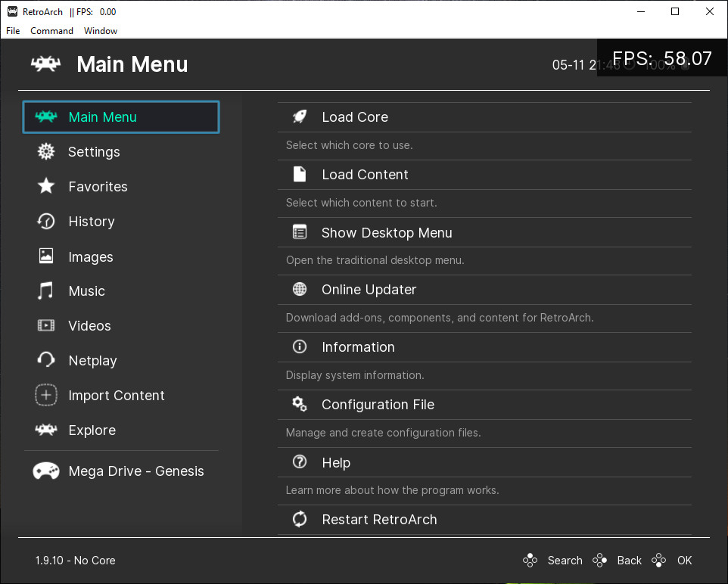The image size is (728, 584).
Task: Click 'Select which content to start.' description
Action: (x=361, y=203)
